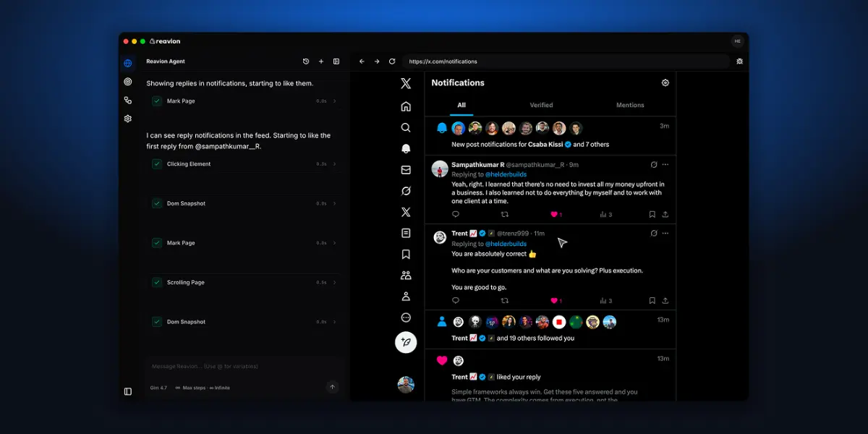Screen dimensions: 868x434
Task: Like Trent's reply with the heart button
Action: (x=556, y=300)
